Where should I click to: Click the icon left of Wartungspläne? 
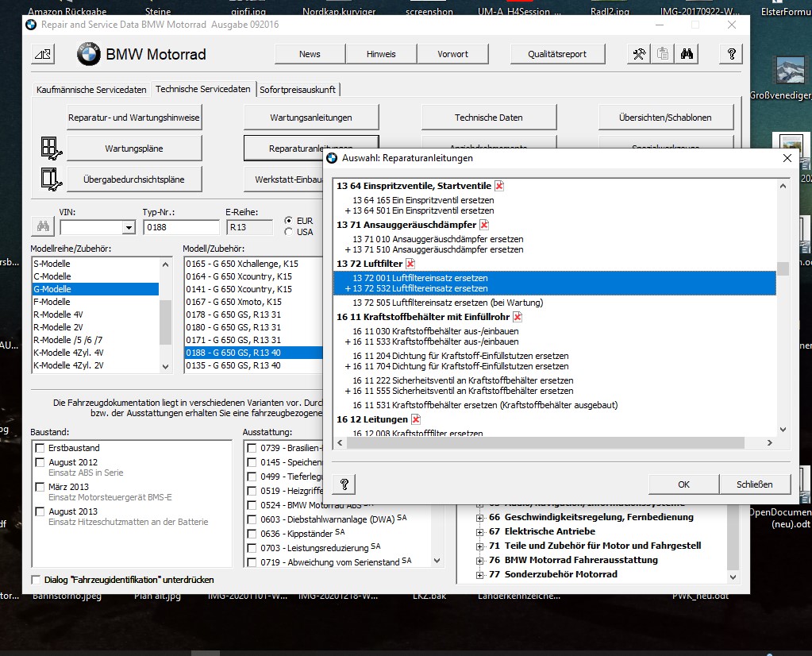[x=52, y=149]
